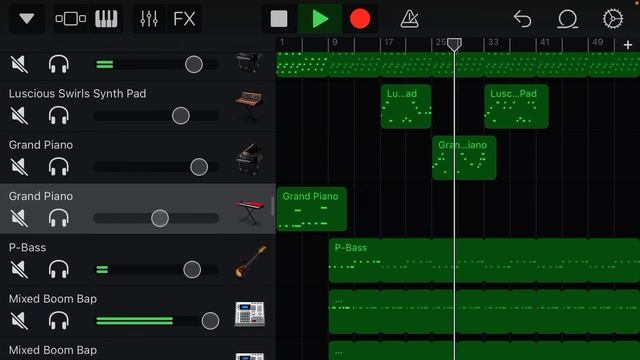The width and height of the screenshot is (640, 360).
Task: Click the P-Bass volume slider
Action: pyautogui.click(x=192, y=270)
